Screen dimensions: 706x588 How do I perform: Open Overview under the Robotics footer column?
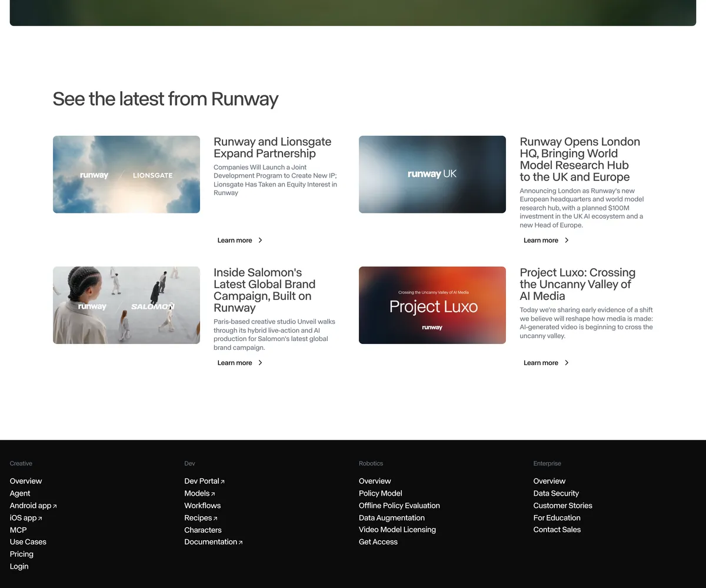[375, 481]
